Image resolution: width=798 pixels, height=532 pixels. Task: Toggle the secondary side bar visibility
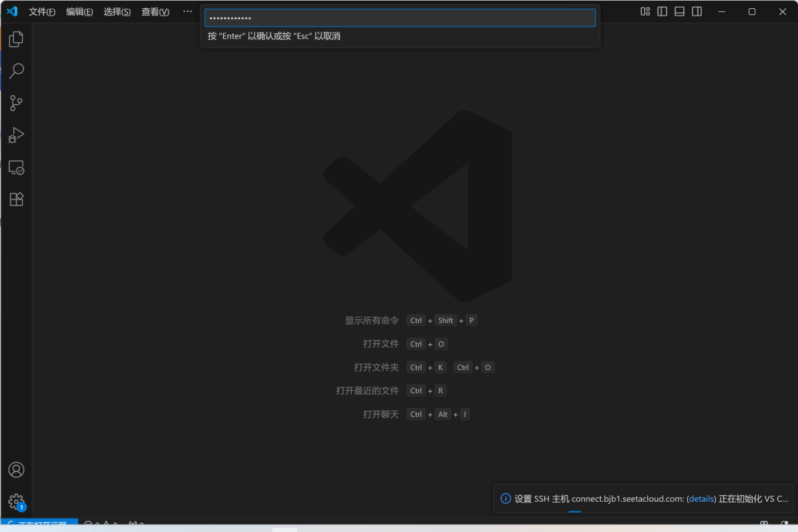[697, 11]
